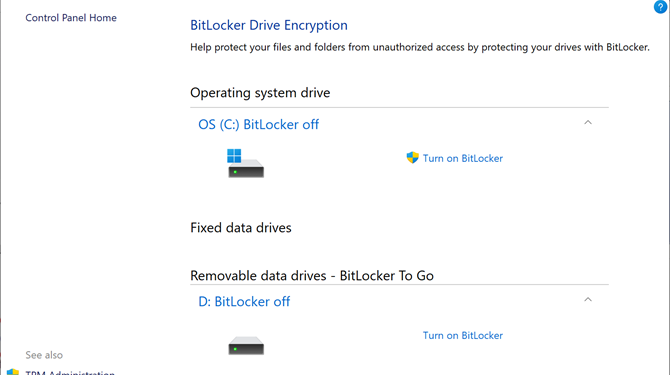Click the shield icon beside Turn on BitLocker

[x=412, y=158]
